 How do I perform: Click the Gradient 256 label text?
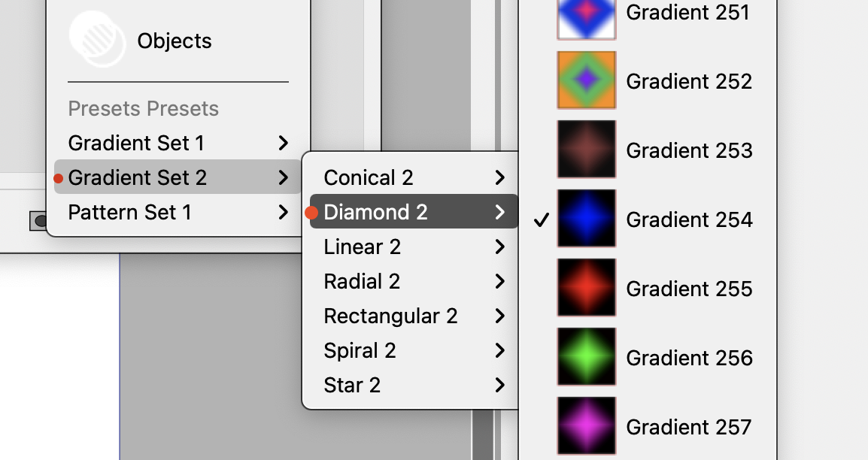tap(689, 358)
